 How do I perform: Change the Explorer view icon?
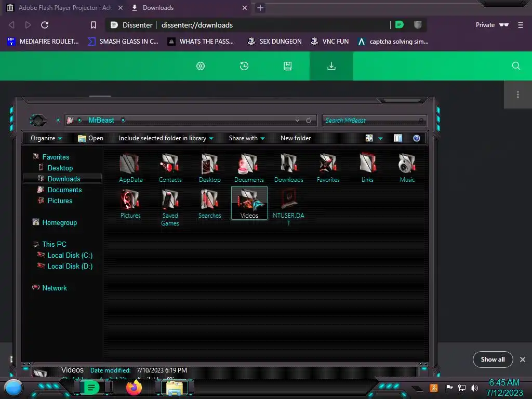(369, 138)
